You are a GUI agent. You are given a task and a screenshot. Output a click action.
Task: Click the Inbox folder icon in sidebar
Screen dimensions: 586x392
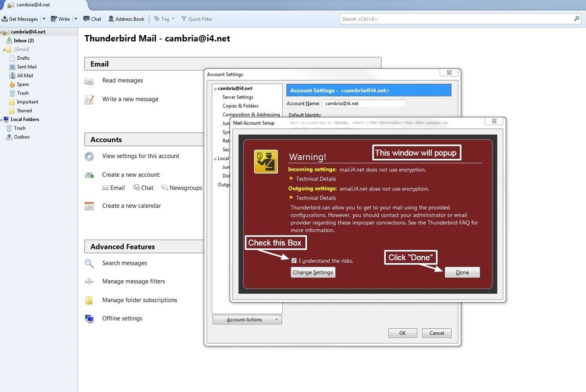[9, 40]
